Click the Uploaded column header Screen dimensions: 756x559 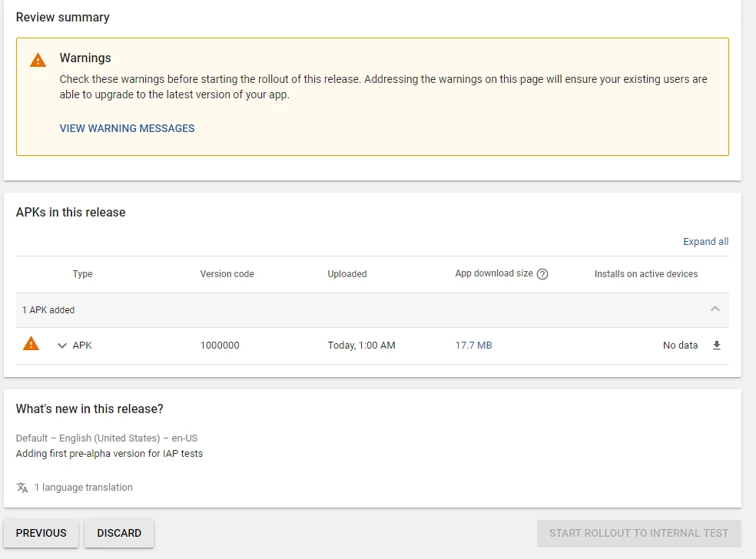tap(347, 274)
